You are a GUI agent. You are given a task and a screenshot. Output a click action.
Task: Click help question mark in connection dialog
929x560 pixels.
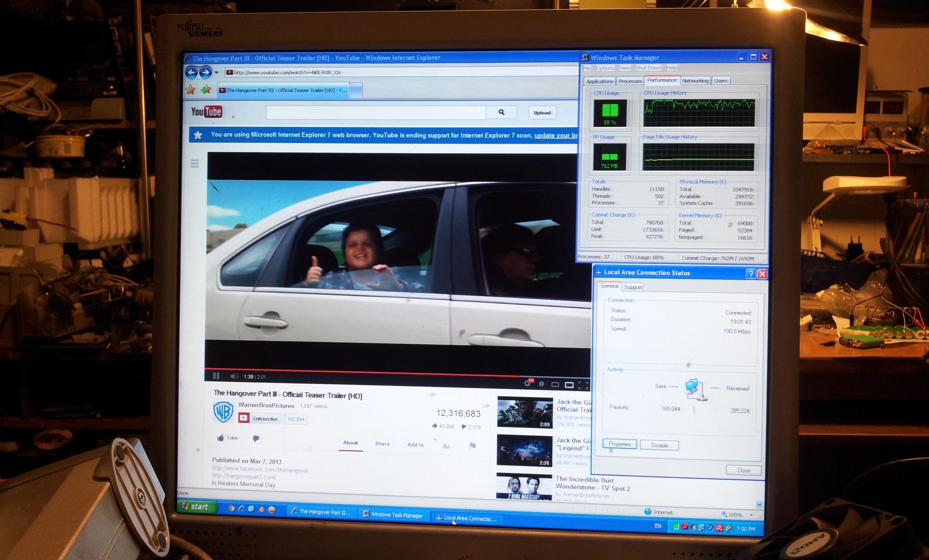[751, 273]
